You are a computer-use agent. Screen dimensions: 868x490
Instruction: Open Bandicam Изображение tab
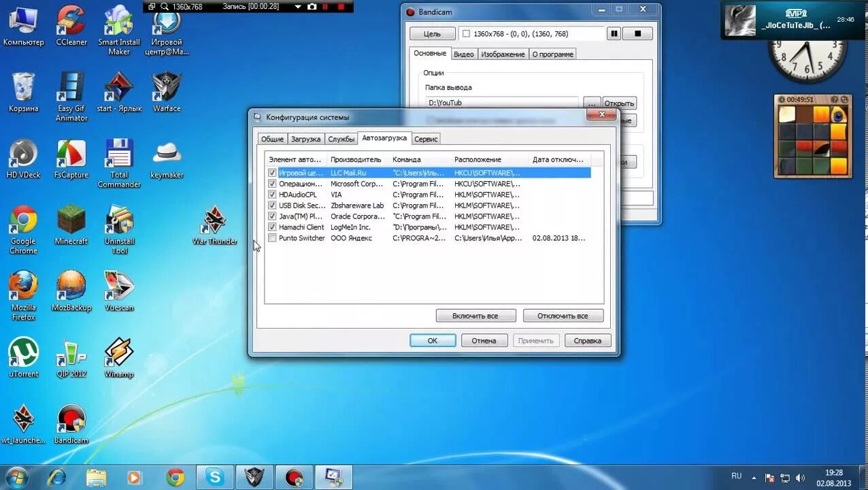[503, 54]
